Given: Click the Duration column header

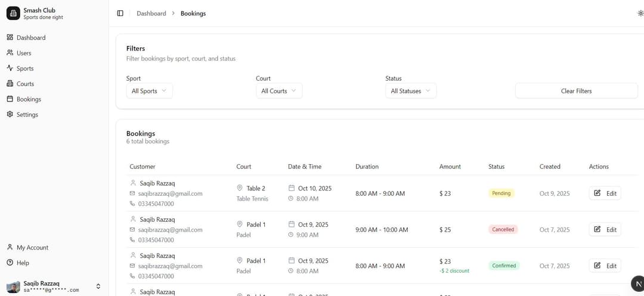Looking at the screenshot, I should pyautogui.click(x=367, y=166).
